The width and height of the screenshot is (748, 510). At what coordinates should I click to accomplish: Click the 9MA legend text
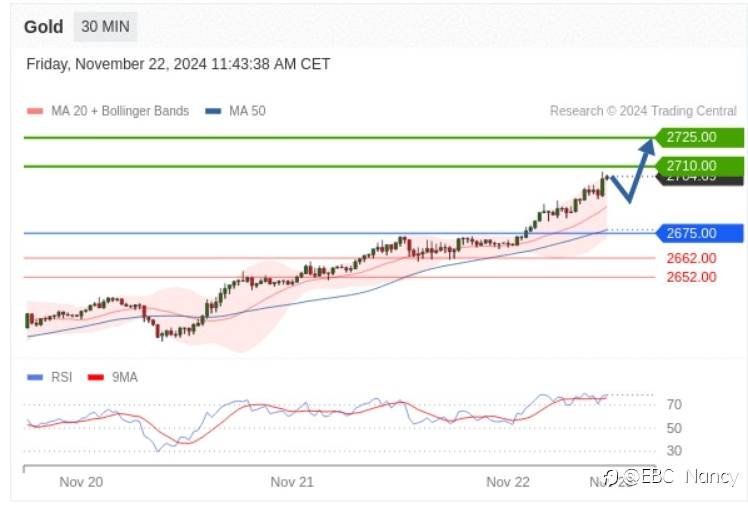(125, 377)
